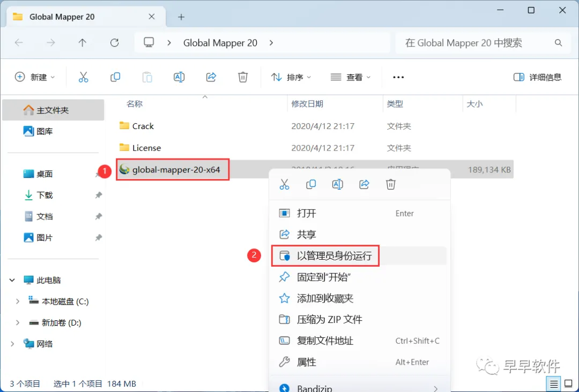Viewport: 579px width, 392px height.
Task: Select 以管理员身份运行 in the context menu
Action: click(360, 255)
